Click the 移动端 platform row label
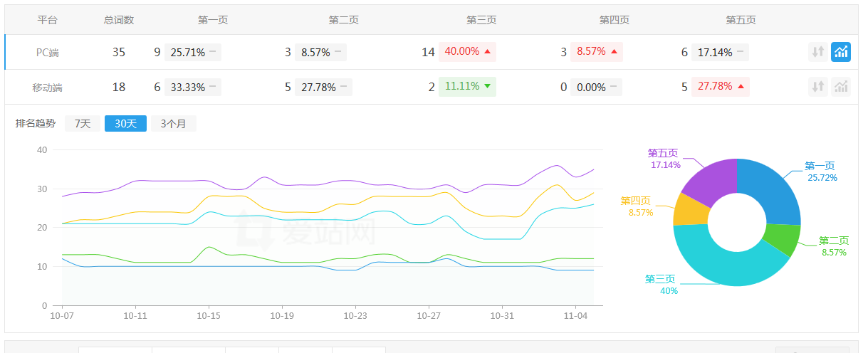The image size is (868, 353). [48, 87]
